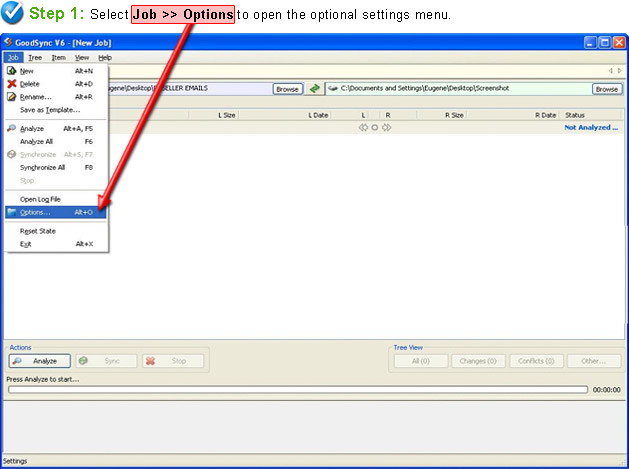
Task: Click the Options folder icon in menu
Action: [12, 212]
